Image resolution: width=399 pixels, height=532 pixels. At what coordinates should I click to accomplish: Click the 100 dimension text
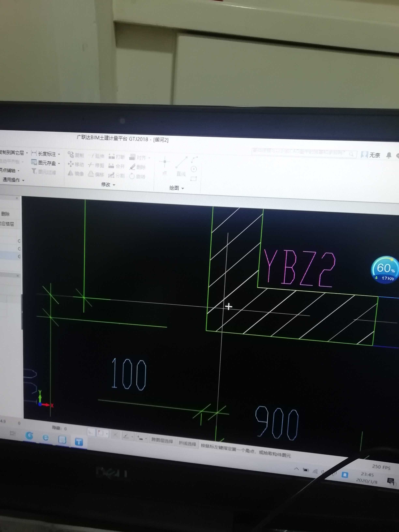129,374
